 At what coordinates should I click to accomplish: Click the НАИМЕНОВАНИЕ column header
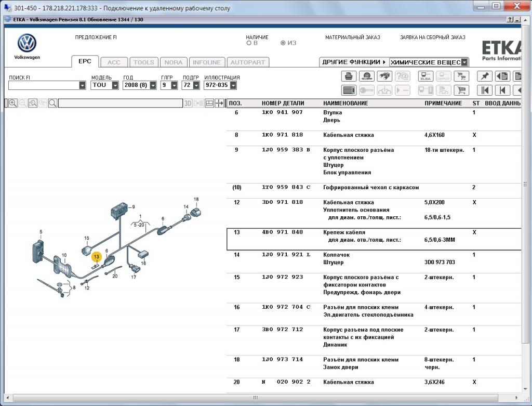click(x=345, y=103)
